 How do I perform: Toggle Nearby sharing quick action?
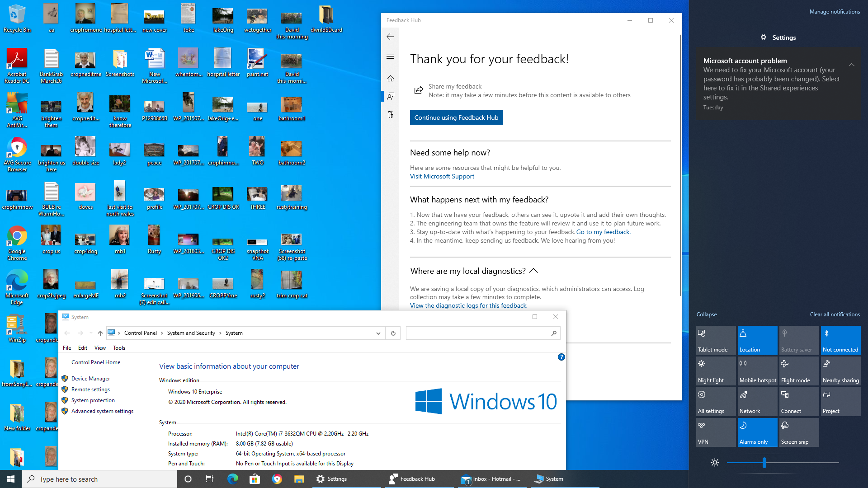(840, 371)
